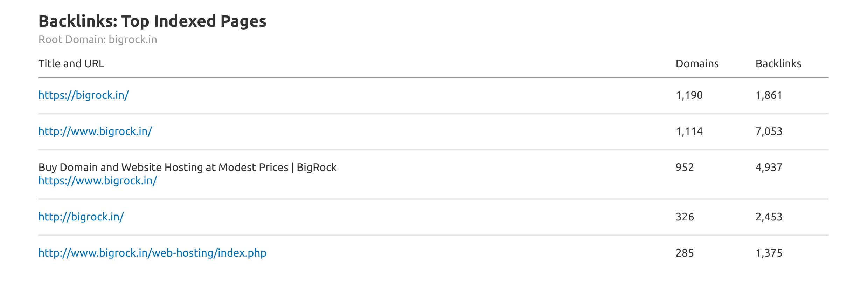Image resolution: width=868 pixels, height=286 pixels.
Task: Click the https://www.bigrock.in/ URL
Action: 98,181
